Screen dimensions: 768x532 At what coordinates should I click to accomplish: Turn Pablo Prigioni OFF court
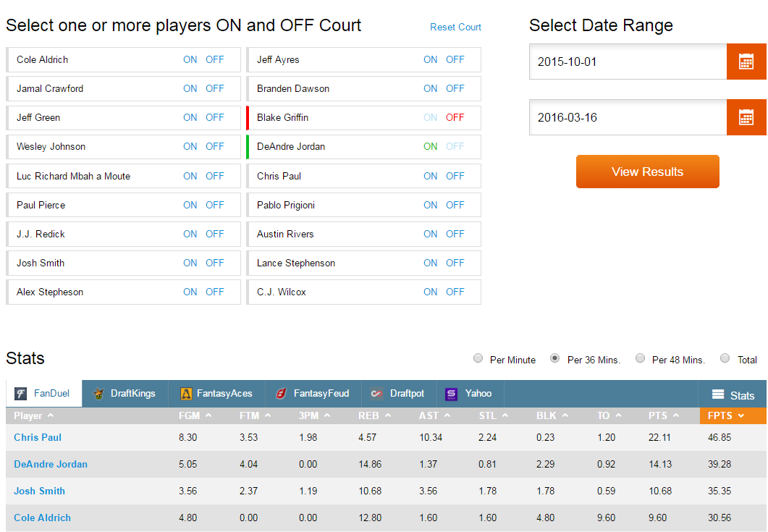455,206
